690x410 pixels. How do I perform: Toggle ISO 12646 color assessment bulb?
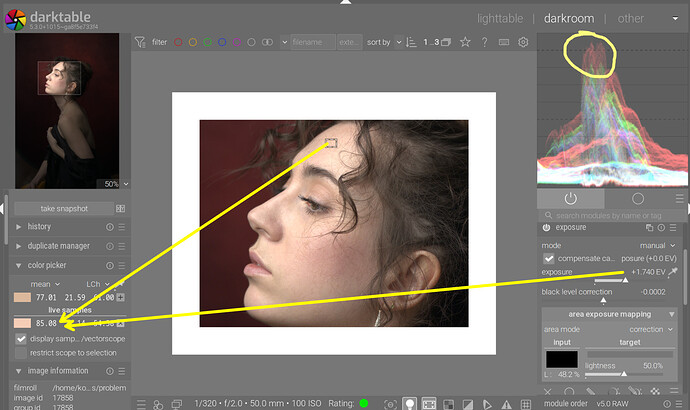click(x=409, y=403)
